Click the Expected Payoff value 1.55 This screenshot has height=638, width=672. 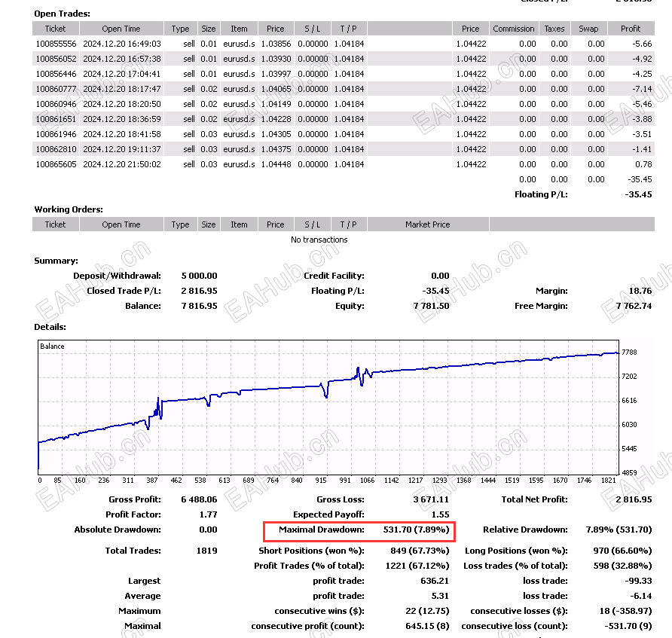[440, 514]
